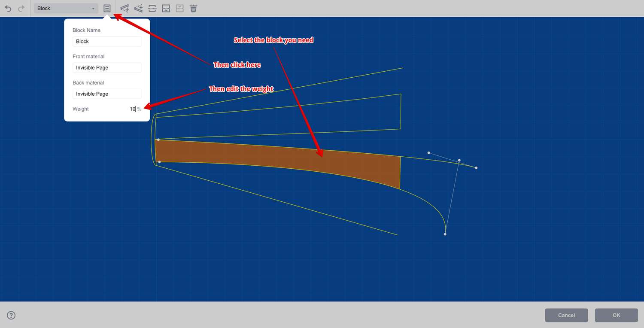This screenshot has width=644, height=328.
Task: Click the Block Name input field
Action: tap(107, 41)
